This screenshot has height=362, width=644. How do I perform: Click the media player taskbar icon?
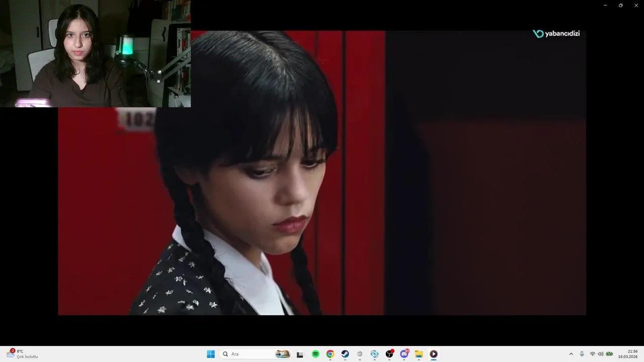434,354
